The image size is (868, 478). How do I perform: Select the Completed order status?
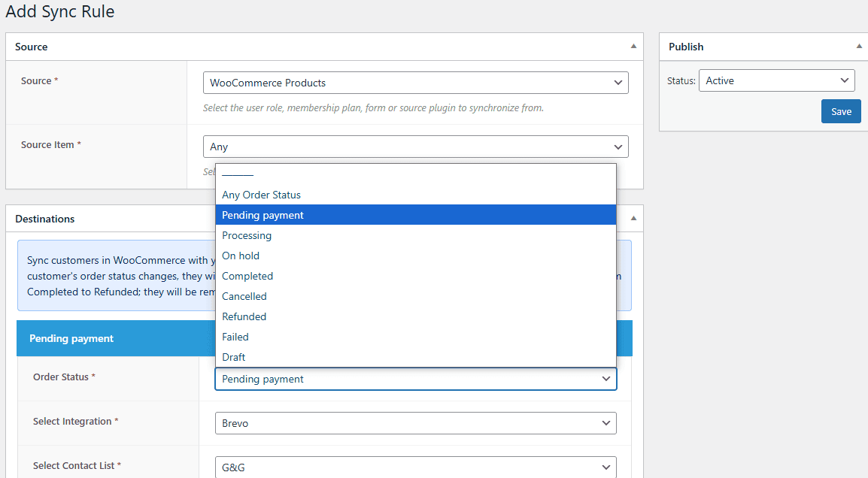(x=415, y=276)
